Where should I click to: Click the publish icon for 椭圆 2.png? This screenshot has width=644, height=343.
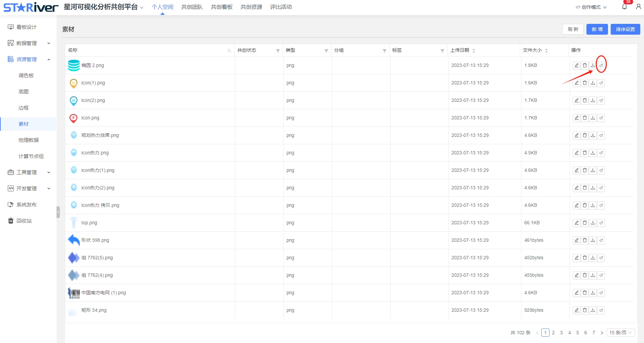point(601,65)
